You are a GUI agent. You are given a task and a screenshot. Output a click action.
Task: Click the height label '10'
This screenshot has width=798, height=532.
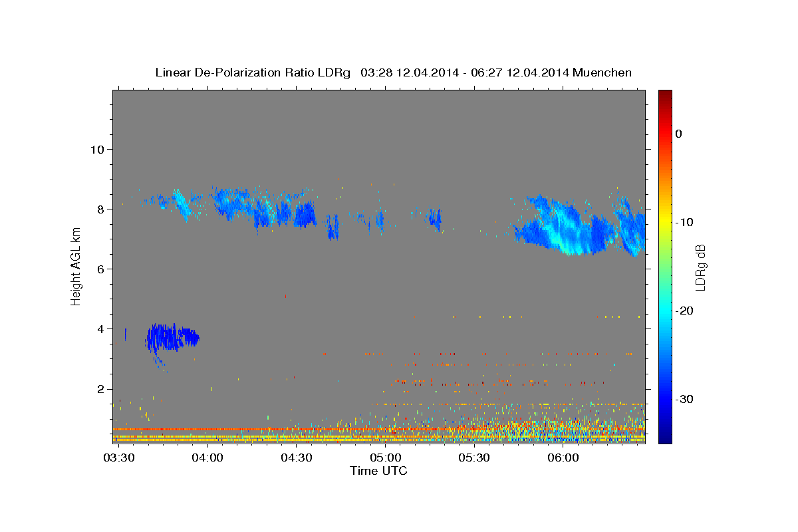point(96,149)
